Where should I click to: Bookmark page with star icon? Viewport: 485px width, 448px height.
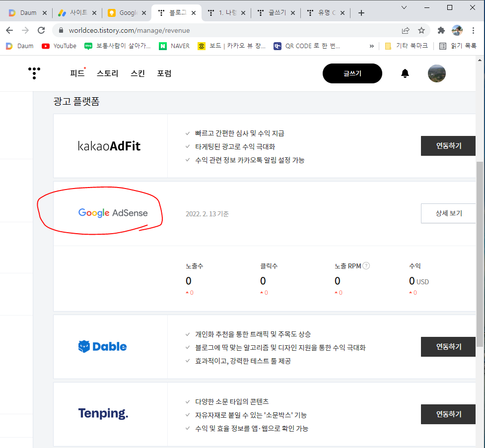[421, 30]
